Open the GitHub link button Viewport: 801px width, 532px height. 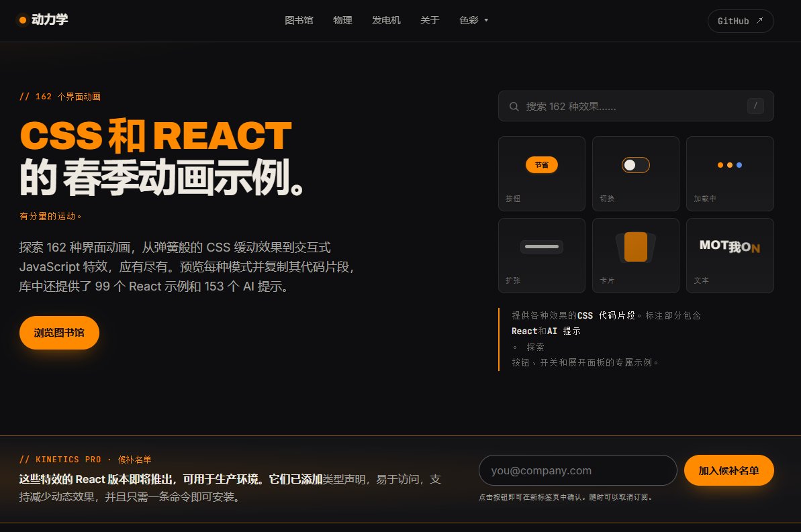click(740, 21)
